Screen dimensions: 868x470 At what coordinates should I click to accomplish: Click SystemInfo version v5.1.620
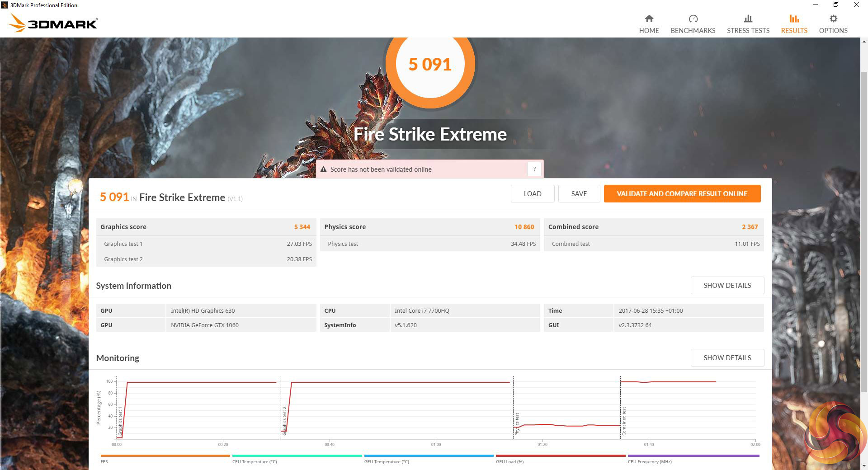(x=406, y=325)
